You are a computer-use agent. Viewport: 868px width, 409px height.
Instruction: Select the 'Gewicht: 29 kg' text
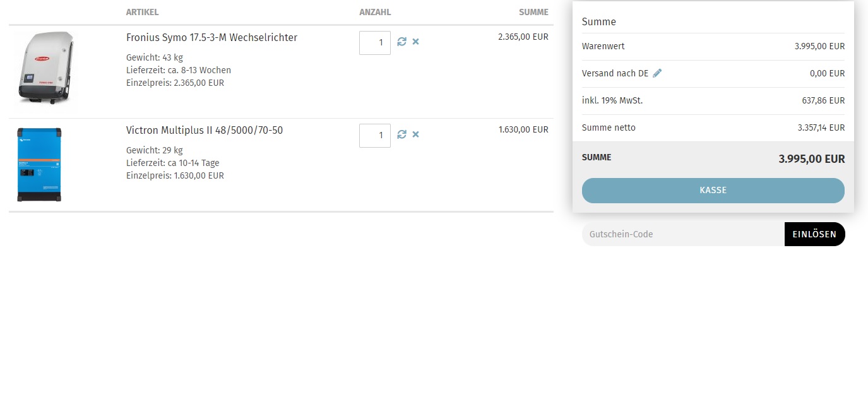coord(155,150)
